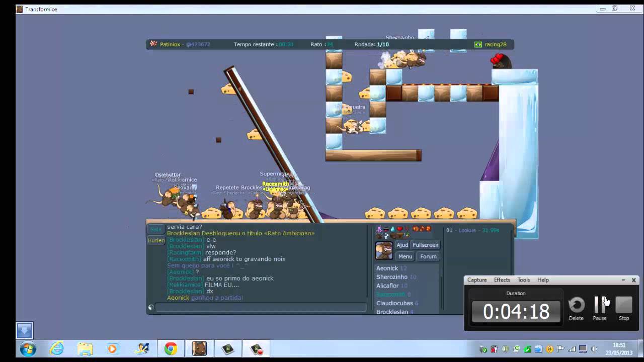Image resolution: width=644 pixels, height=362 pixels.
Task: Click the Patiniox map author name
Action: (x=170, y=44)
